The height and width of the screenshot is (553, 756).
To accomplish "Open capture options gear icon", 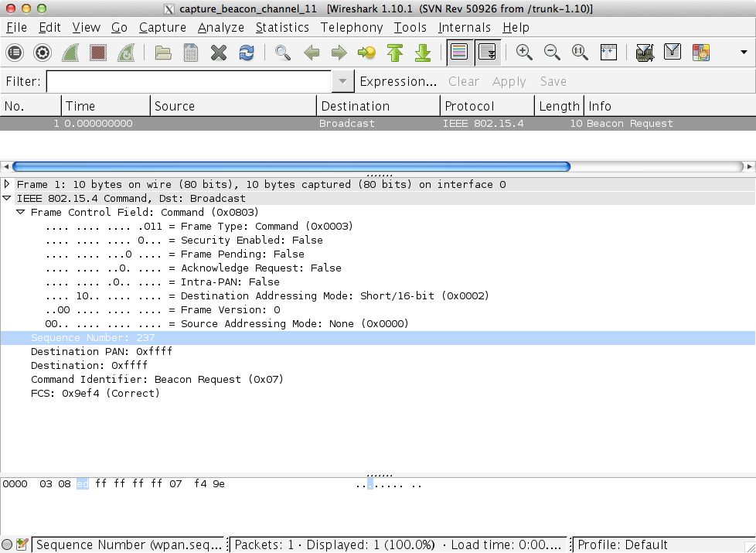I will [43, 52].
